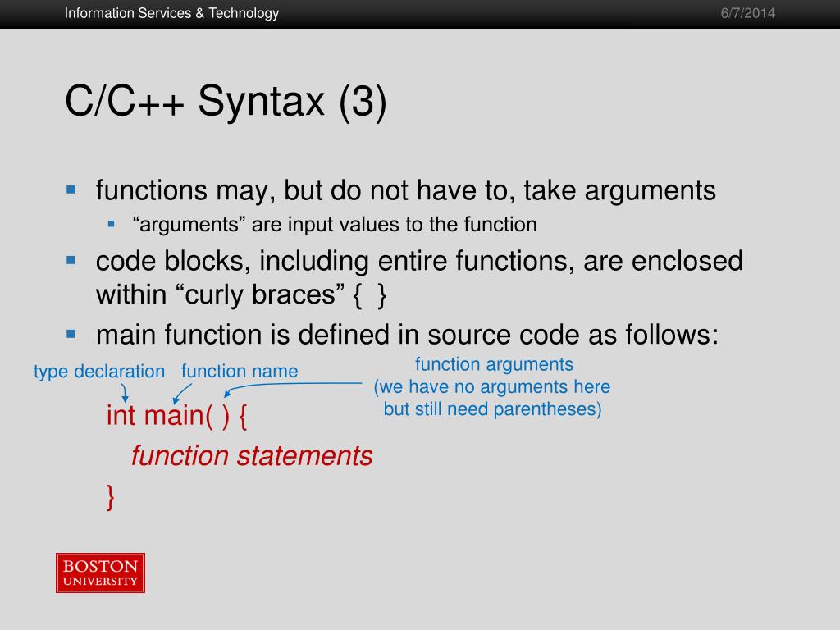Click the square bullet before "main function"
This screenshot has height=630, width=840.
(71, 333)
